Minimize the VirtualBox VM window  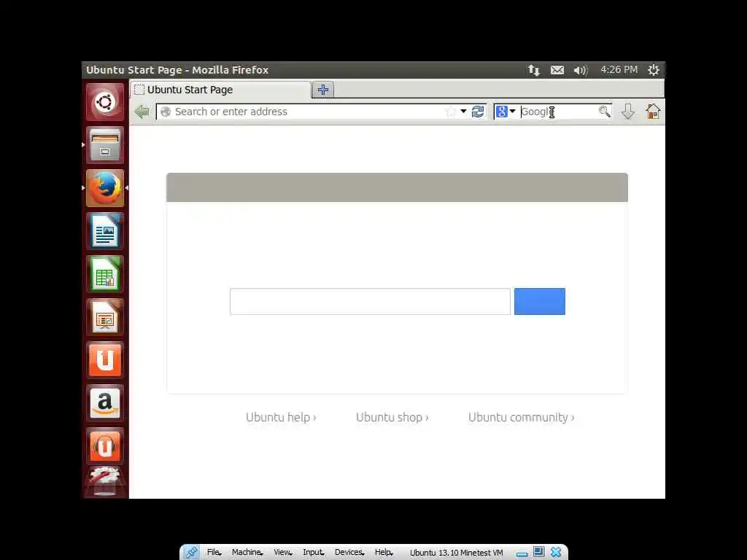click(522, 554)
